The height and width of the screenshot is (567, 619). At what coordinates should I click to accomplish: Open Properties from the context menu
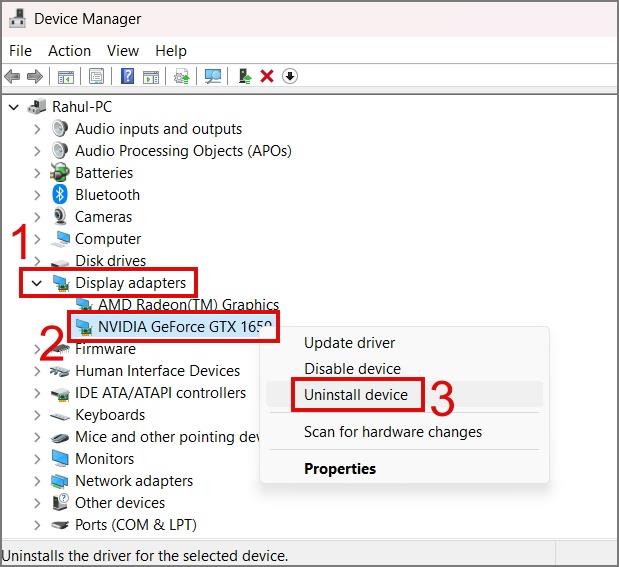[405, 468]
